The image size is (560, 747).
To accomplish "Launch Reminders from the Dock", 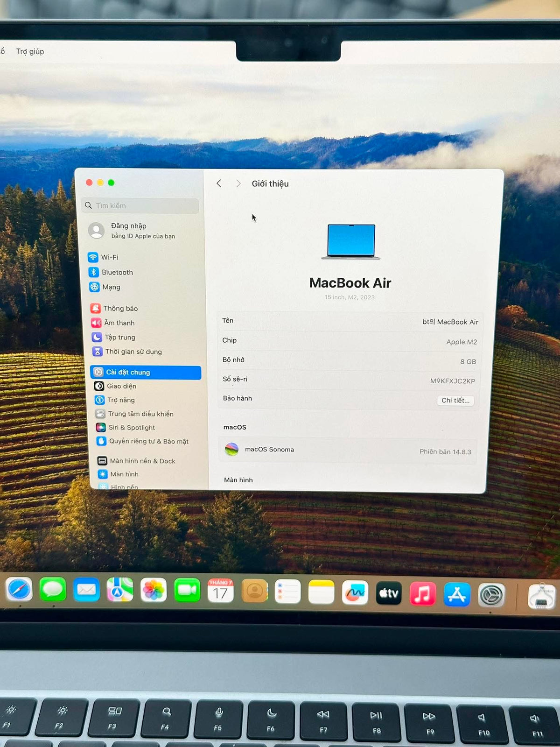I will (288, 592).
